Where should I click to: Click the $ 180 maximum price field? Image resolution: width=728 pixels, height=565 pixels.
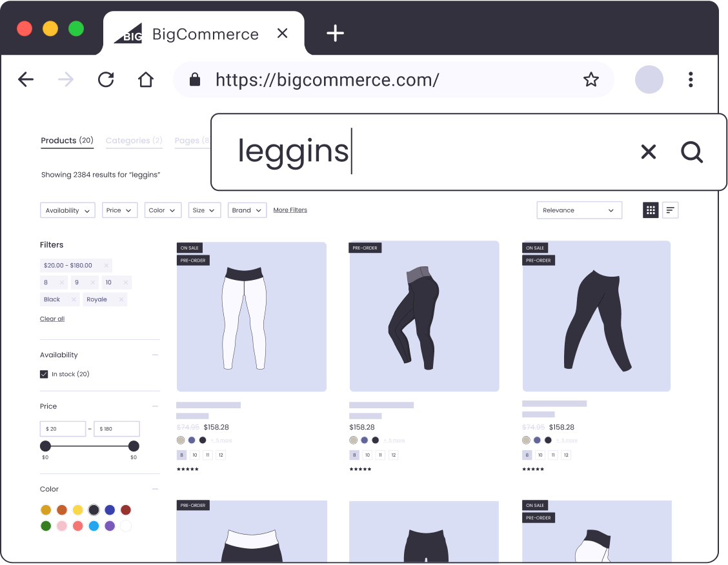point(117,429)
